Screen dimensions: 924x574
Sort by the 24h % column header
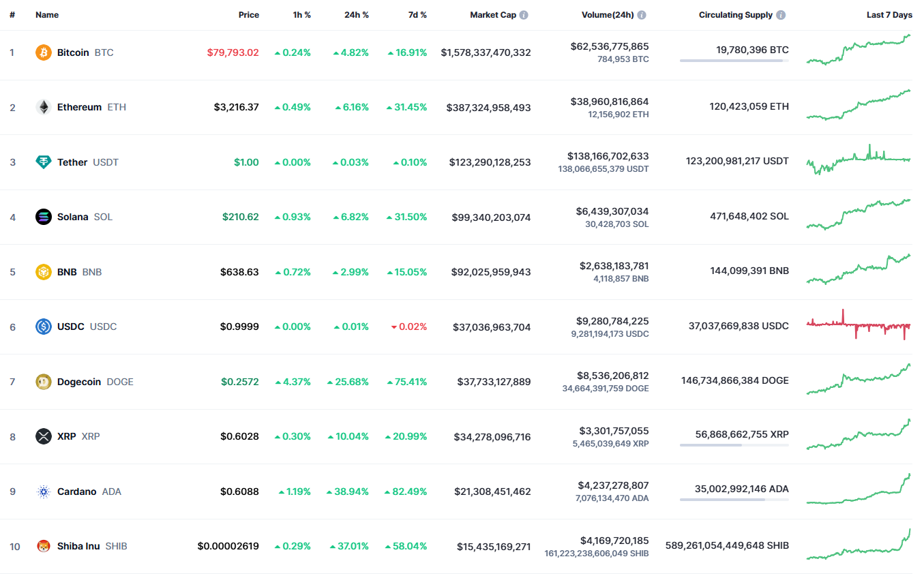click(x=357, y=15)
